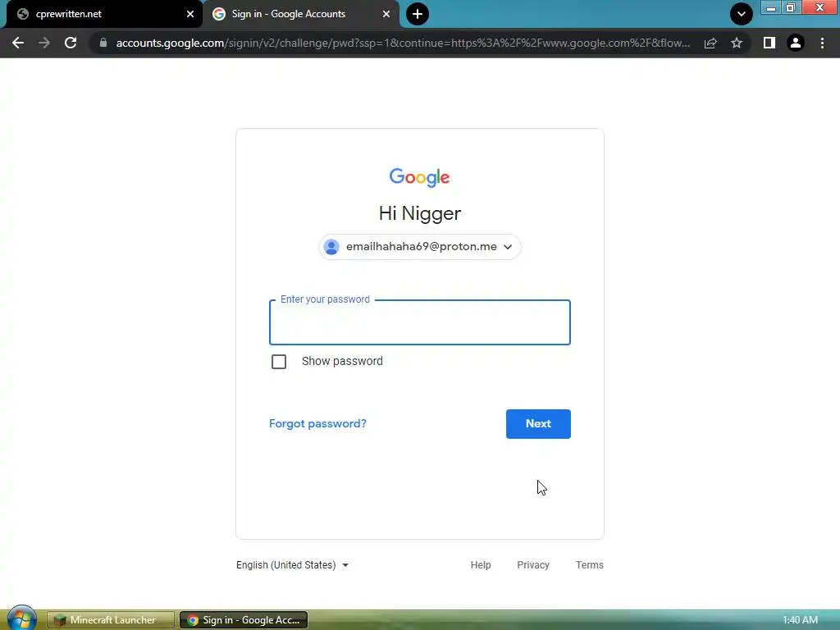840x630 pixels.
Task: Restore down the Chrome window
Action: point(790,8)
